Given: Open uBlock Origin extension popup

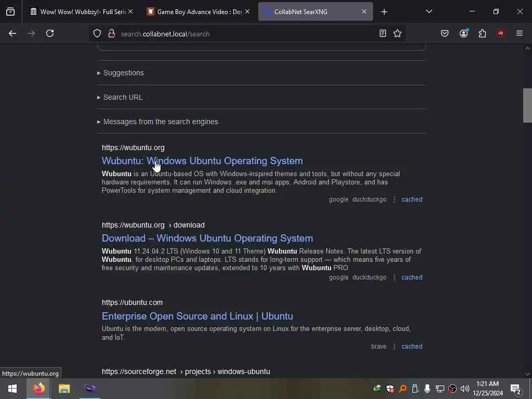Looking at the screenshot, I should [x=501, y=33].
